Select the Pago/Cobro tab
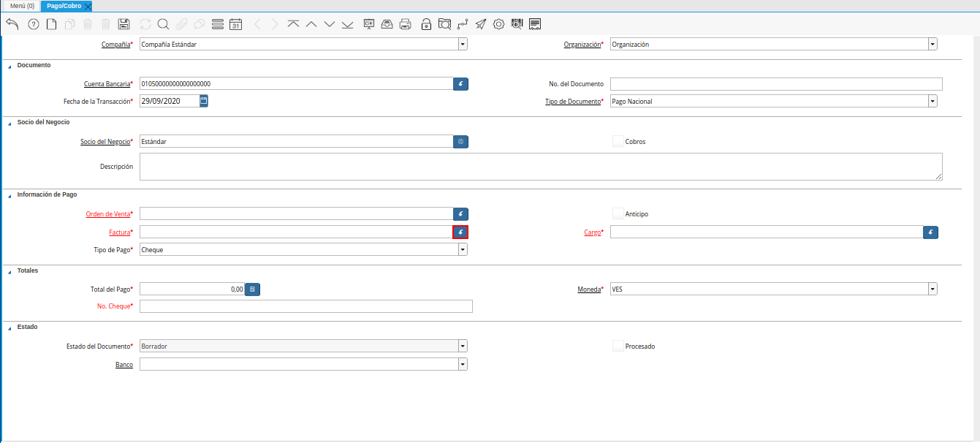 (64, 6)
